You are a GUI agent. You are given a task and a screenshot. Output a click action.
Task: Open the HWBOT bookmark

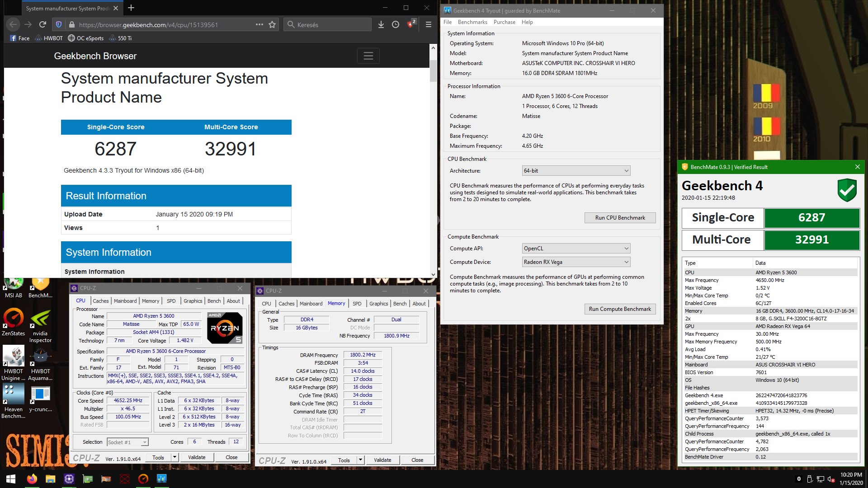[49, 38]
